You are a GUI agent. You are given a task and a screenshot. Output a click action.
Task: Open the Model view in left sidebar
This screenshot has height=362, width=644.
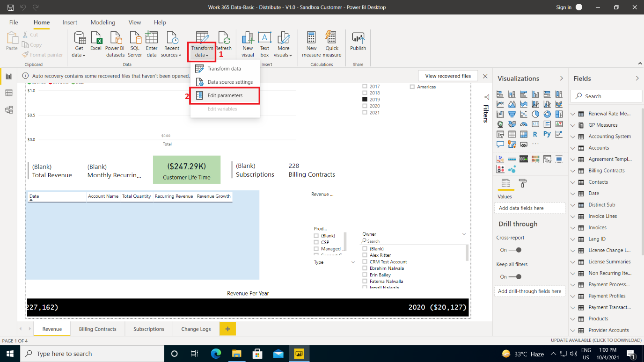point(8,110)
